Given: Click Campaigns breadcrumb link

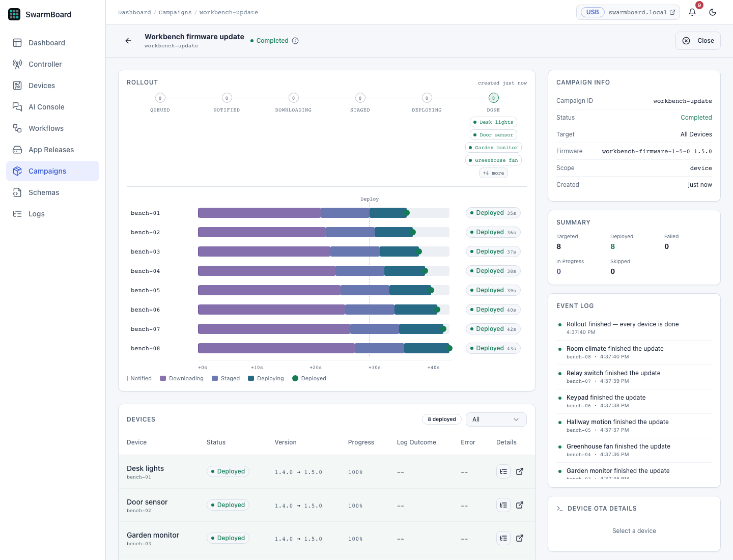Looking at the screenshot, I should [175, 13].
